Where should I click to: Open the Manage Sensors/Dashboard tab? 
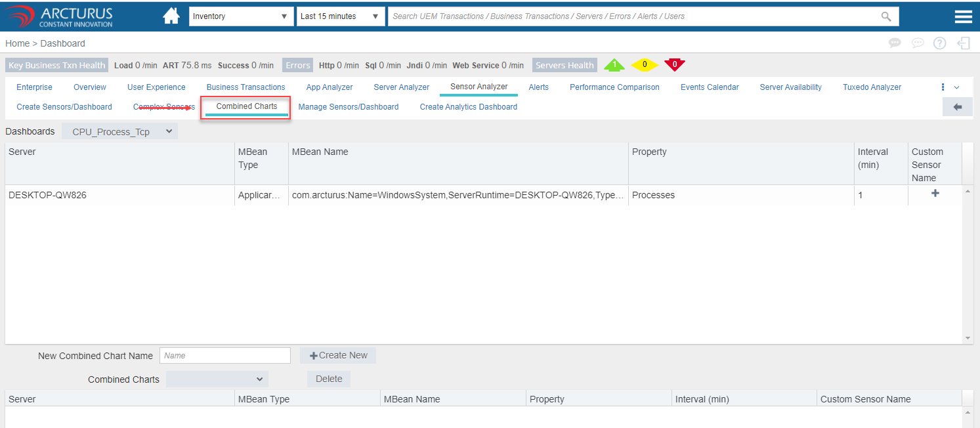pyautogui.click(x=348, y=107)
